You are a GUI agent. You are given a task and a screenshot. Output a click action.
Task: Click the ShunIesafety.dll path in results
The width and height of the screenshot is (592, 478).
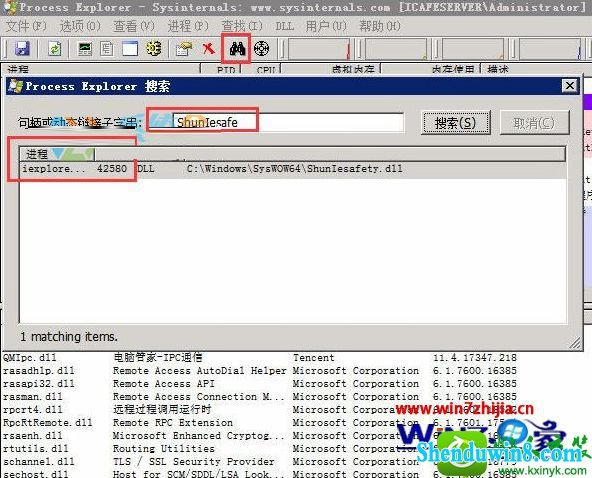click(x=294, y=168)
